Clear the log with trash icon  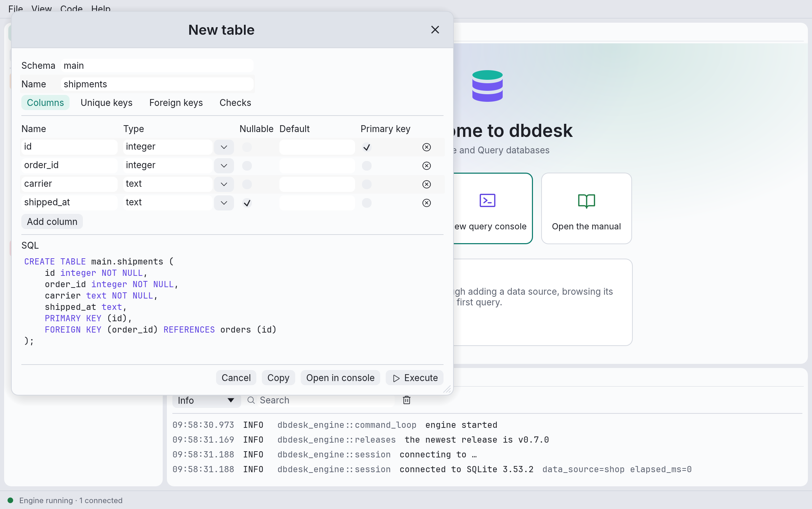click(x=407, y=400)
